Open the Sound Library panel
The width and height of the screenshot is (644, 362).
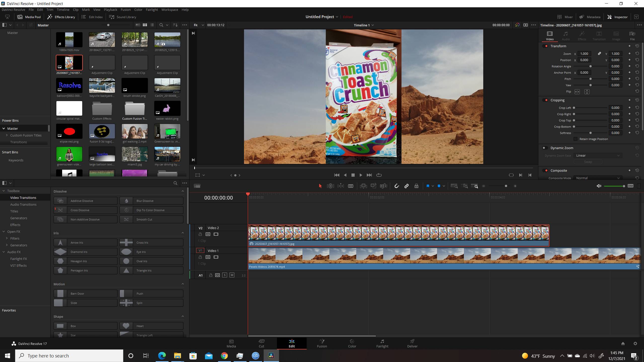point(123,17)
